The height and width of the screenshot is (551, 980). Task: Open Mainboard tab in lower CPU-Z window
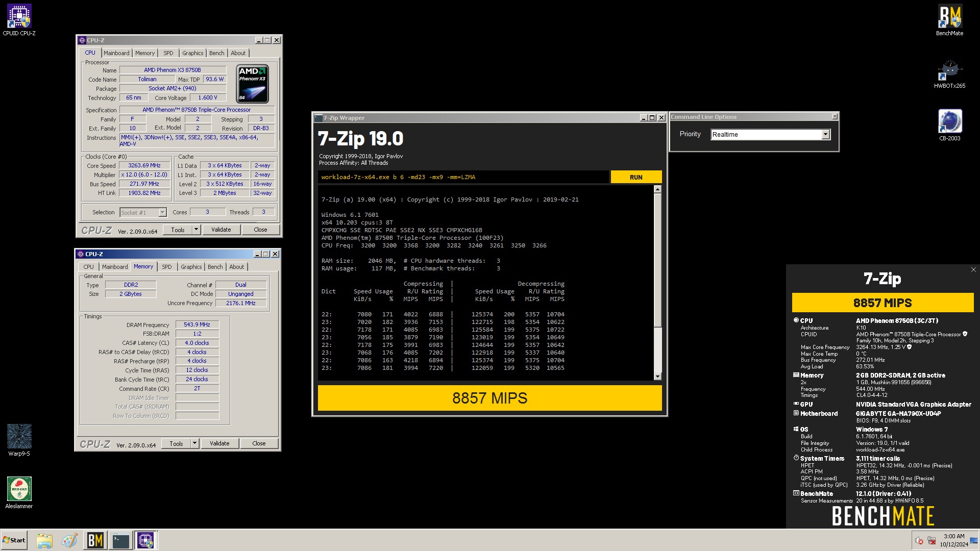pos(115,267)
